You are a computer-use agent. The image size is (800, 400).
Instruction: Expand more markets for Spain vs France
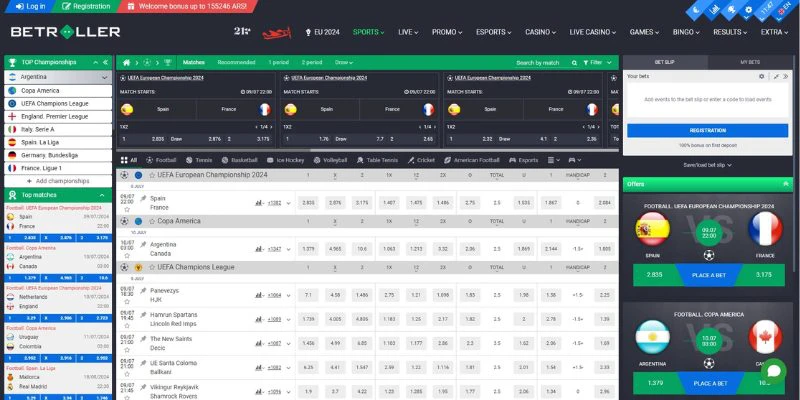tap(288, 203)
